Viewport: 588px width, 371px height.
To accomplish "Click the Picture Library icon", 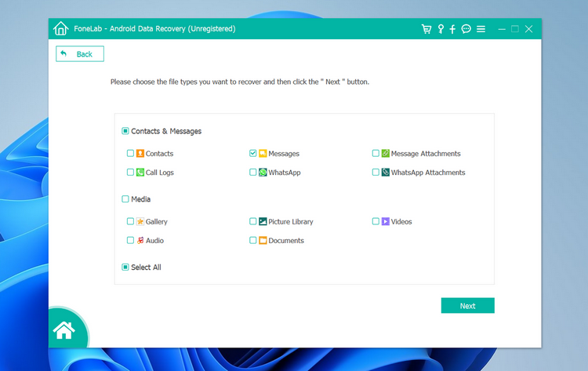I will click(263, 221).
